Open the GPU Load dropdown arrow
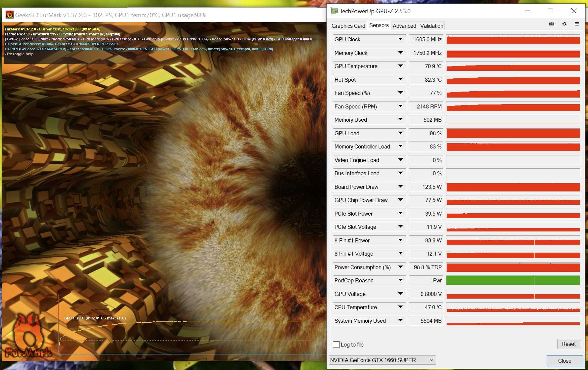This screenshot has height=370, width=588. pyautogui.click(x=400, y=133)
